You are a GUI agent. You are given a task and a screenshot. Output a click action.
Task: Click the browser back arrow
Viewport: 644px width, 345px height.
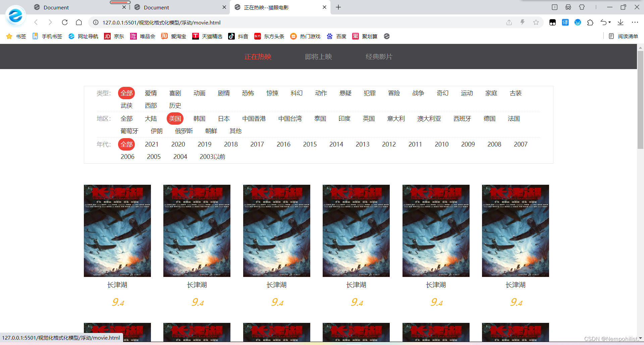coord(36,22)
